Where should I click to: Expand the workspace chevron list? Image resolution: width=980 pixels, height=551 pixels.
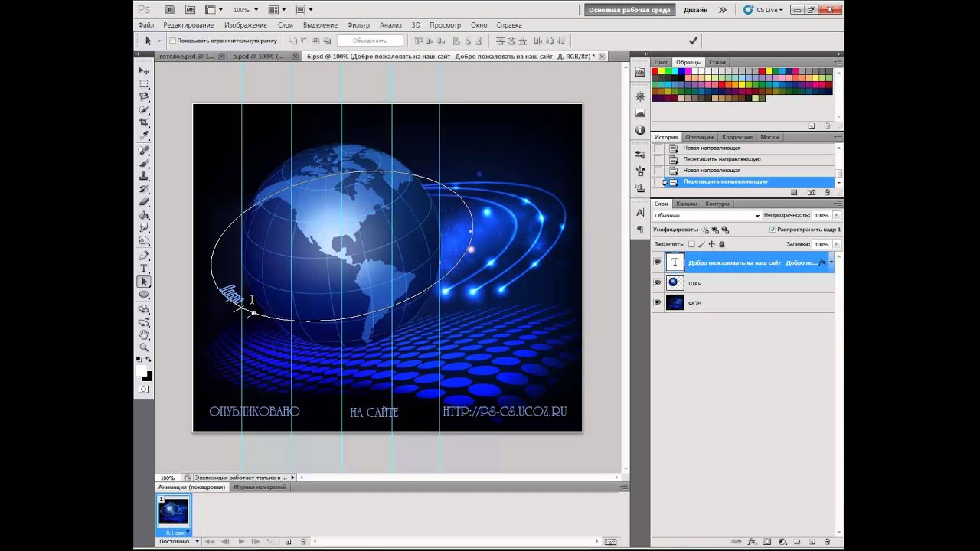[723, 10]
